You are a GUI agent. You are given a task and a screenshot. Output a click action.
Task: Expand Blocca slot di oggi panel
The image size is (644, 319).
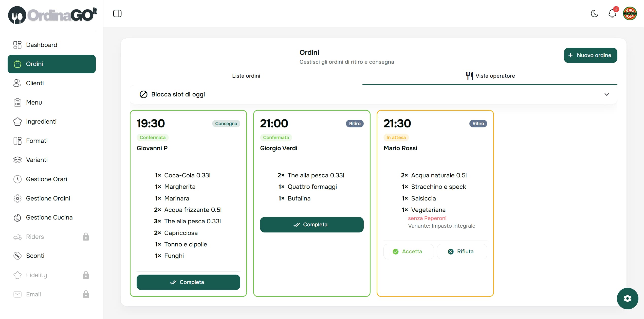point(374,94)
